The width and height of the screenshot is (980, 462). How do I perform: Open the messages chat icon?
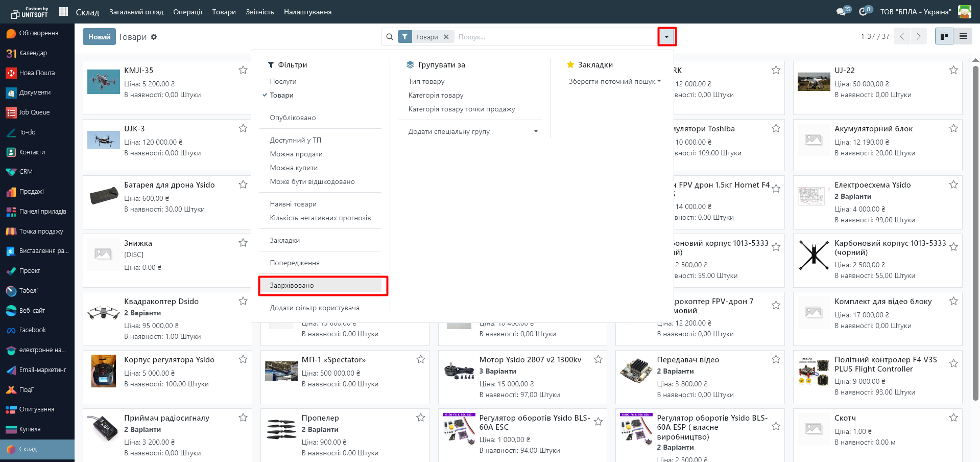pos(841,12)
